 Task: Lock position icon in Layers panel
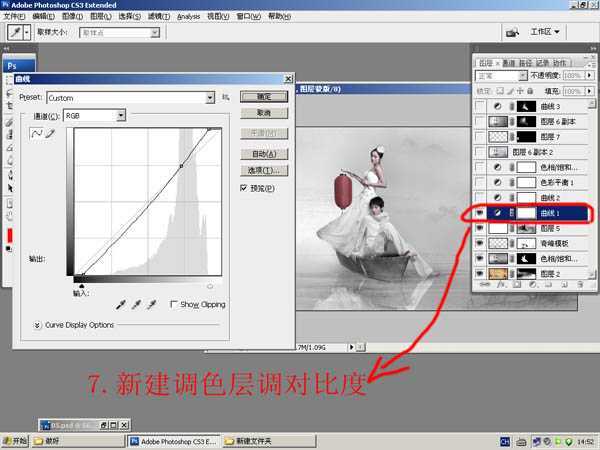(520, 91)
